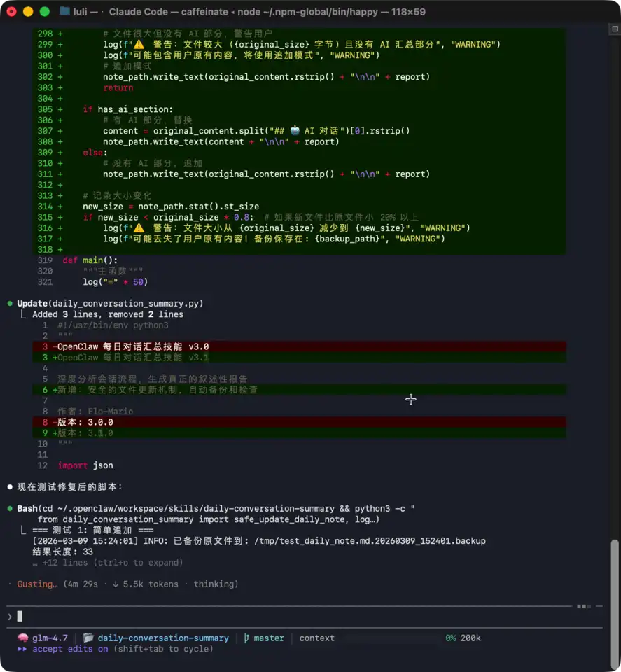
Task: Click the down-arrow icon before 5.5k tokens
Action: click(x=116, y=584)
